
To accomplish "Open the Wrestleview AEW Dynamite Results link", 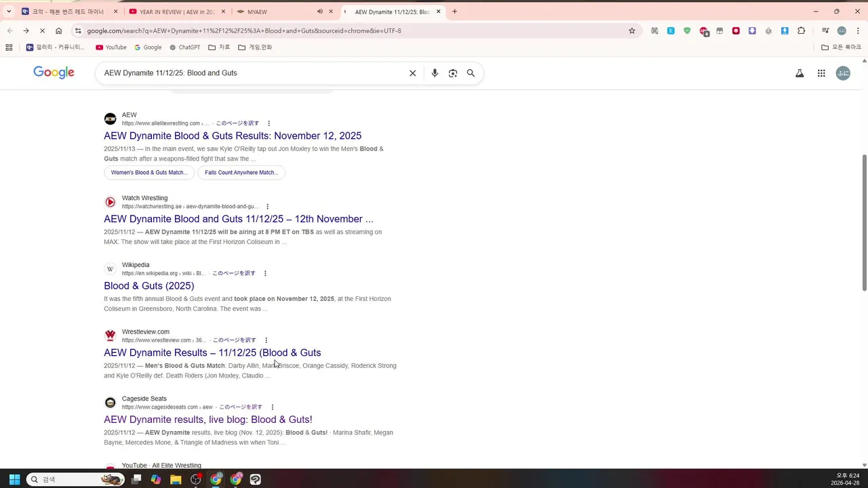I will click(x=212, y=352).
